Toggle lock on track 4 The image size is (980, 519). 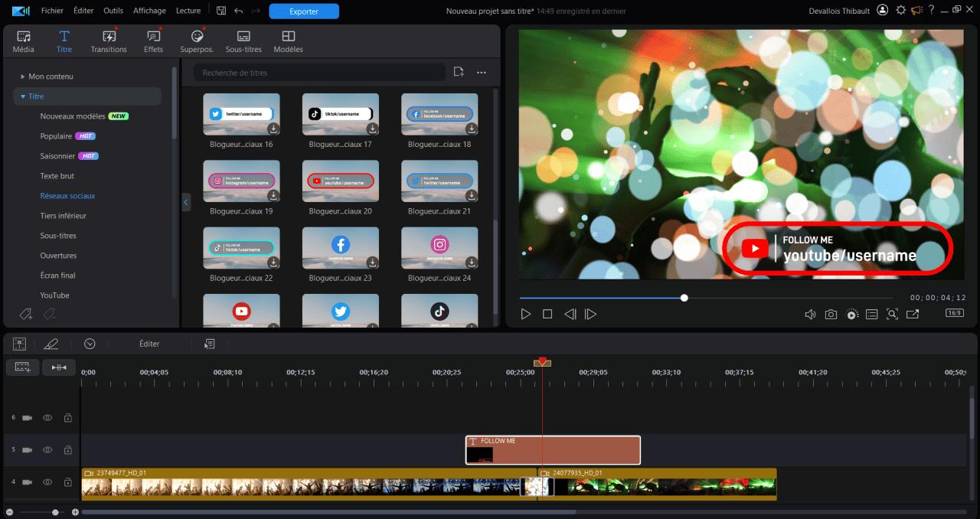[68, 482]
